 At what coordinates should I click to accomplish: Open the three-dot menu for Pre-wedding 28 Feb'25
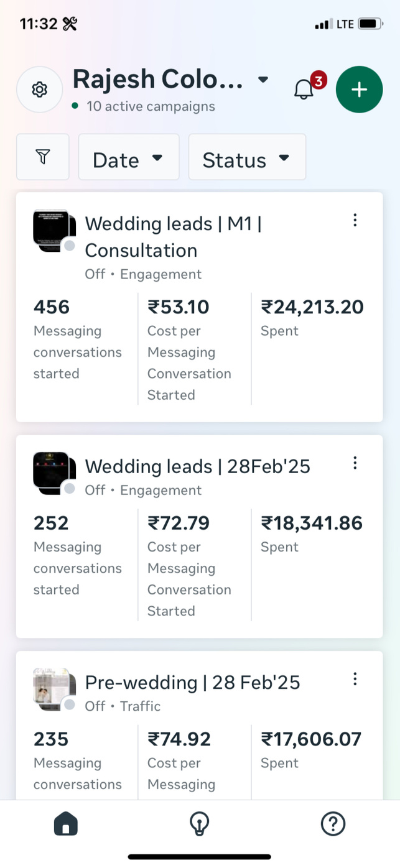point(355,679)
